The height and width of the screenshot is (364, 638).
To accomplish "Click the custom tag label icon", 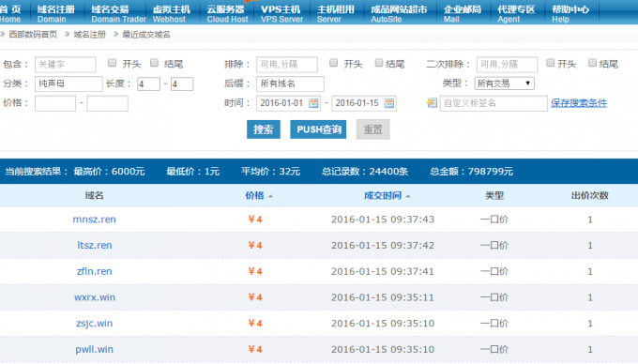I will pyautogui.click(x=432, y=103).
